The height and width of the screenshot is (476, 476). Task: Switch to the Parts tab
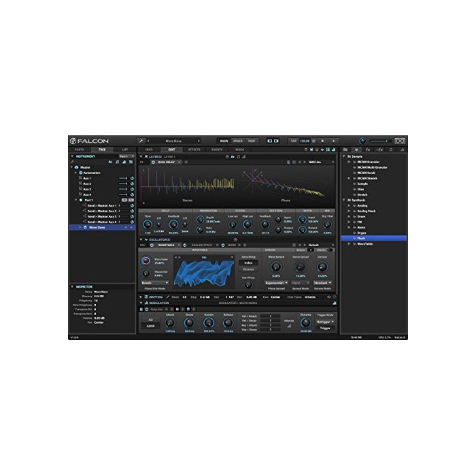80,150
